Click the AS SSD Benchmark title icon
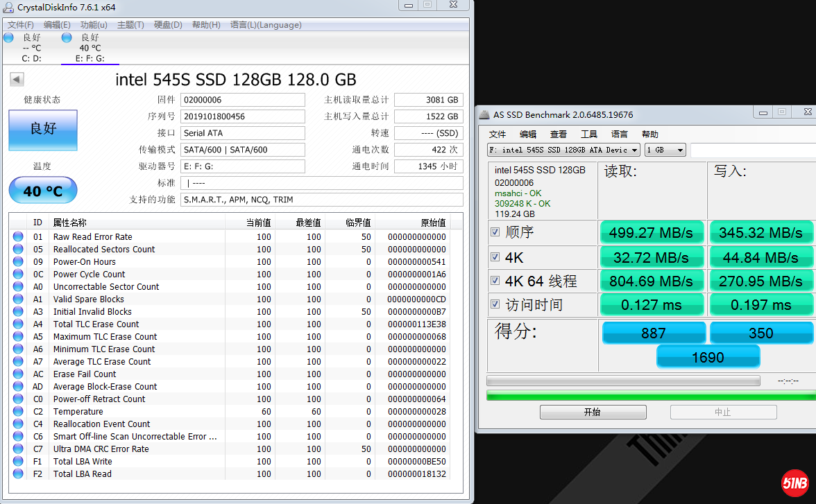The height and width of the screenshot is (504, 816). [x=484, y=114]
